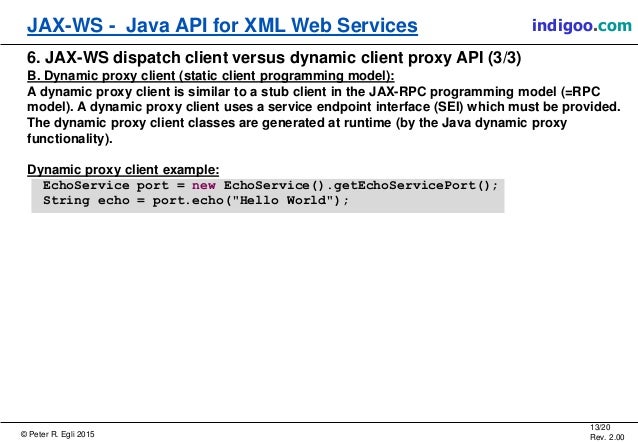Click the slide number '13/20'
The width and height of the screenshot is (638, 442).
coord(600,427)
